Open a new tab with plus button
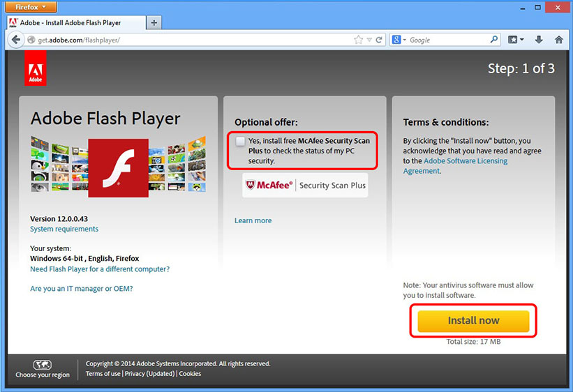 [154, 22]
